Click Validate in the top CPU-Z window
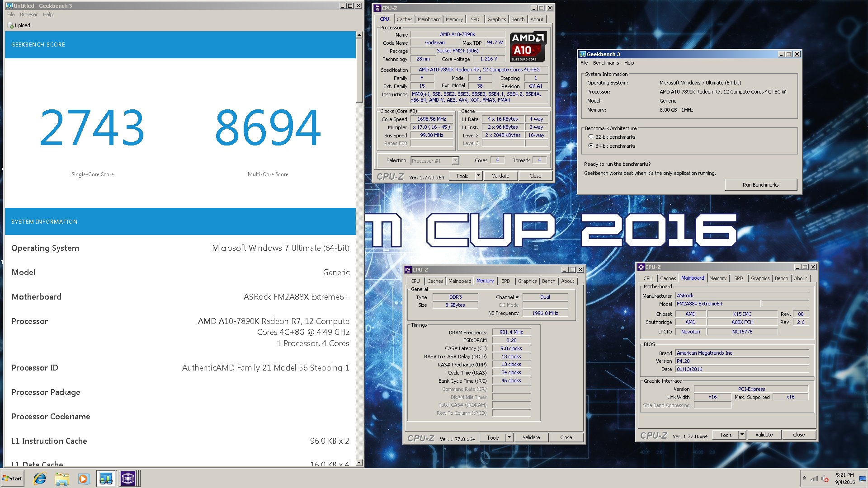868x488 pixels. tap(500, 176)
